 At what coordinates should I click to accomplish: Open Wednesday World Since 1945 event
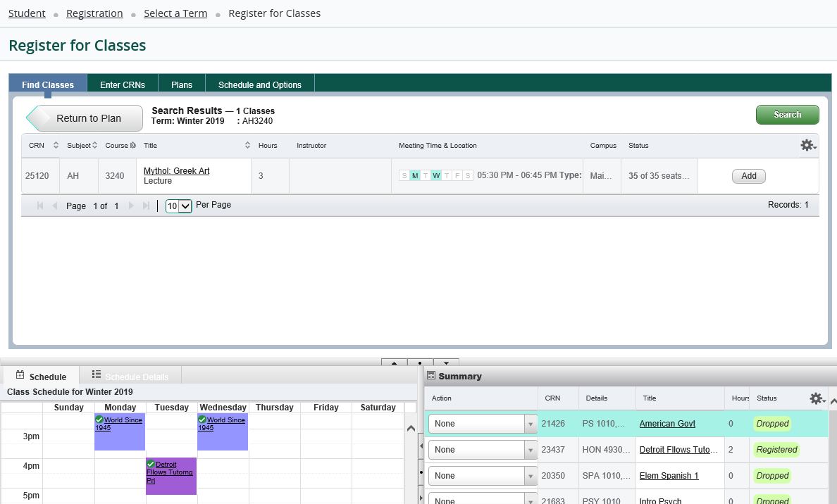tap(223, 431)
